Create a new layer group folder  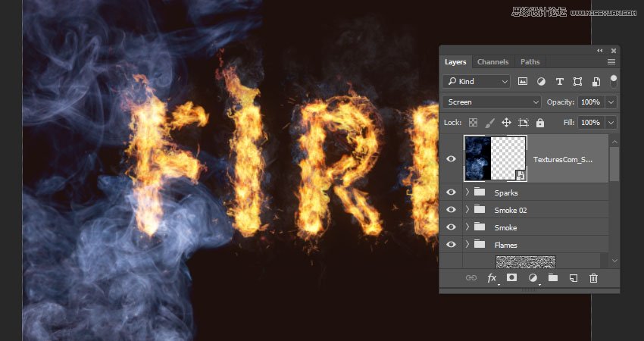click(x=553, y=278)
